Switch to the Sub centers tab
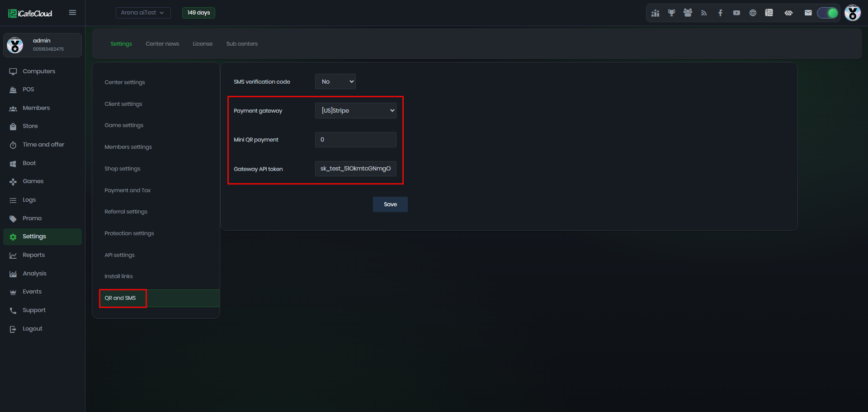This screenshot has height=412, width=868. (x=242, y=44)
